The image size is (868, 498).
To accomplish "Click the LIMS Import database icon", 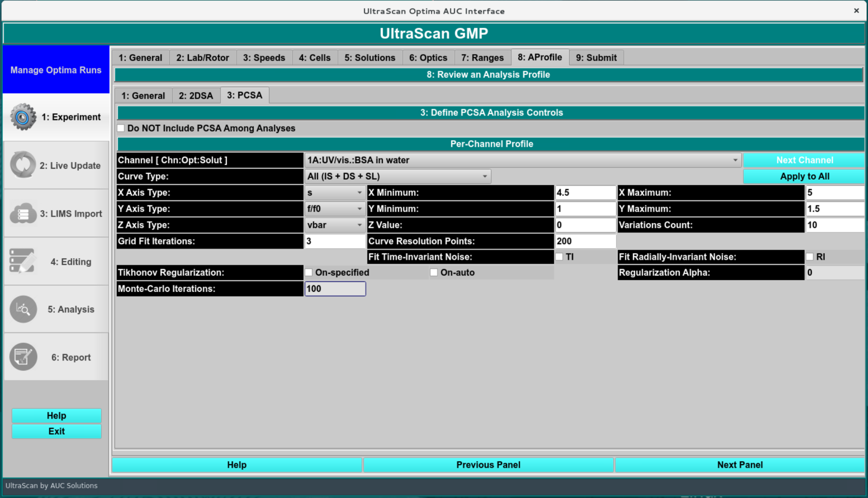I will 23,213.
